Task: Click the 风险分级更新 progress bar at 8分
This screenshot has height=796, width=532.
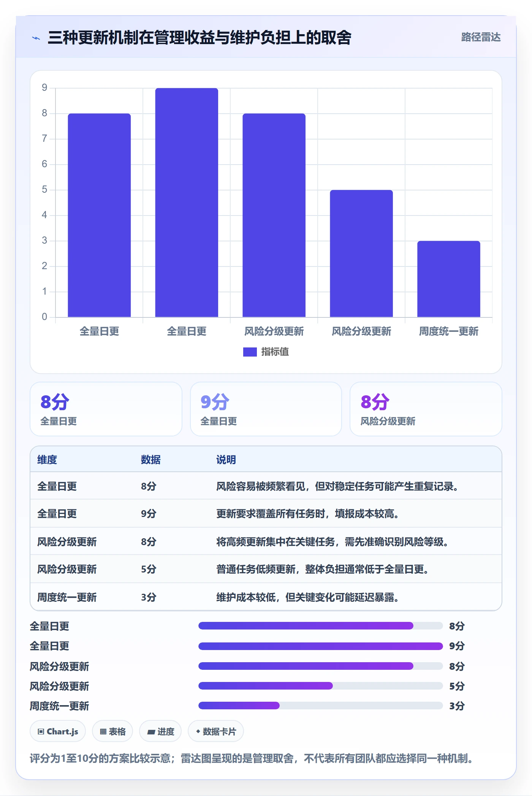Action: [x=321, y=666]
